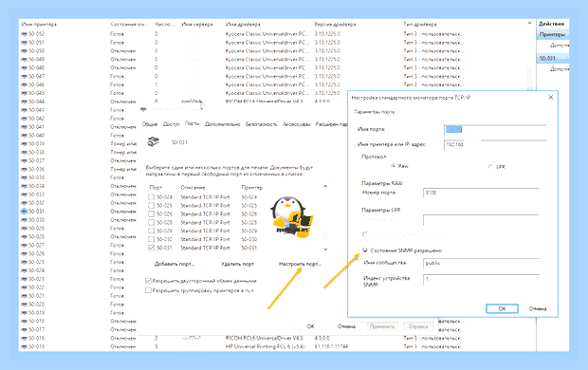588x370 pixels.
Task: Select the printer icon for 50-050 in main list
Action: [25, 50]
